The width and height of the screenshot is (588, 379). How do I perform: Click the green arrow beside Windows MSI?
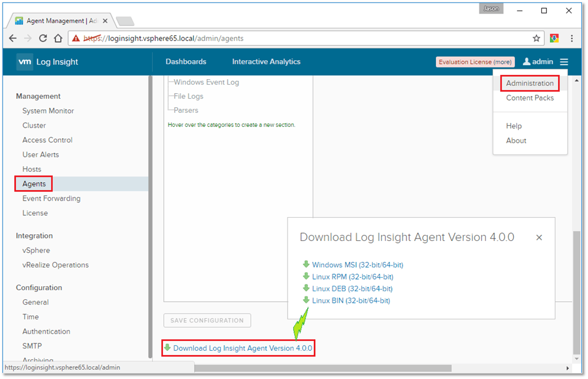coord(306,264)
